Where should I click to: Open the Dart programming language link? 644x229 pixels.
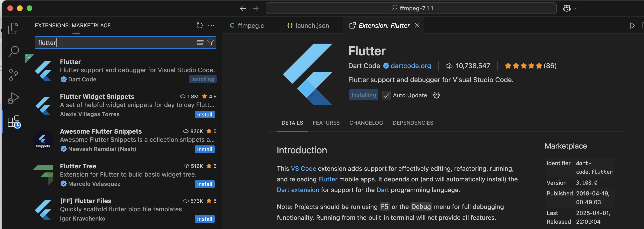(x=382, y=190)
